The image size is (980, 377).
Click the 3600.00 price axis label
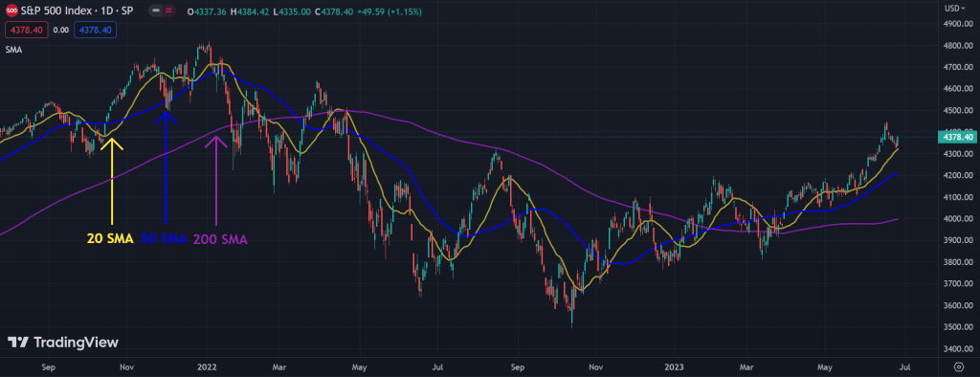click(x=957, y=306)
